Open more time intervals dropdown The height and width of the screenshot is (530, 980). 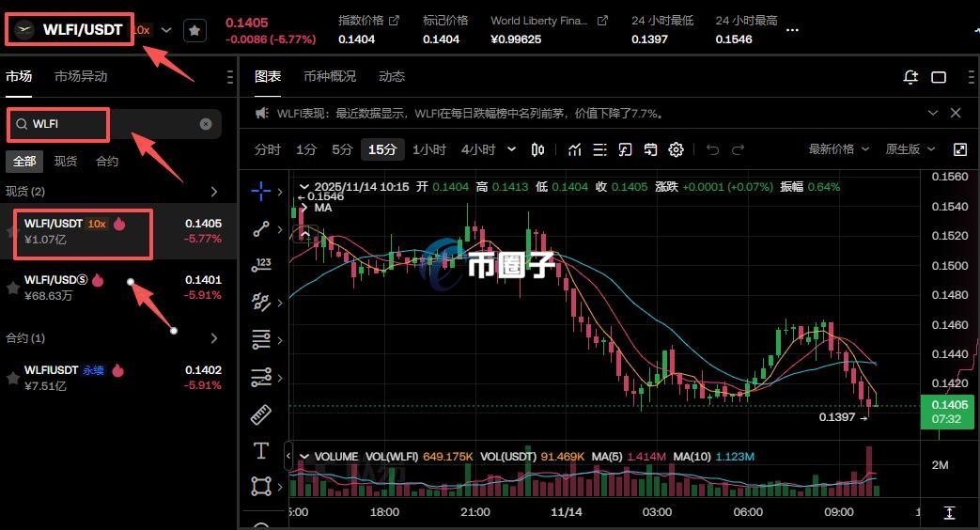pos(511,150)
